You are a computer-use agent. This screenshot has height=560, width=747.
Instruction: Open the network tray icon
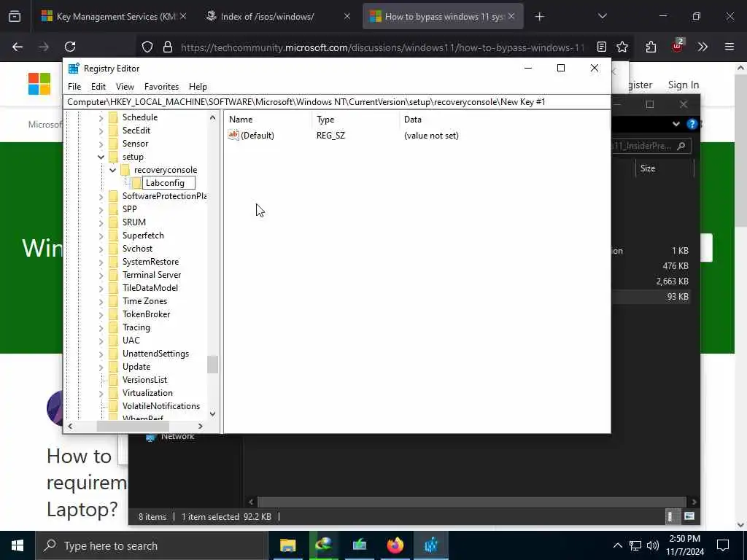click(x=635, y=545)
